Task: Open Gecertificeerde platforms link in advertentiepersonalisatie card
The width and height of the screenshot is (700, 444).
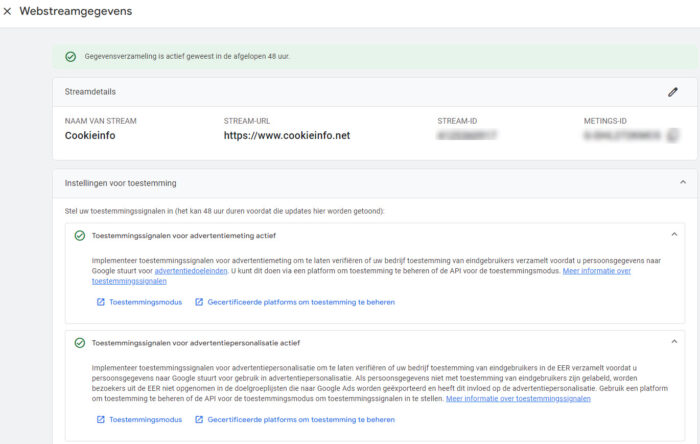Action: pos(301,419)
